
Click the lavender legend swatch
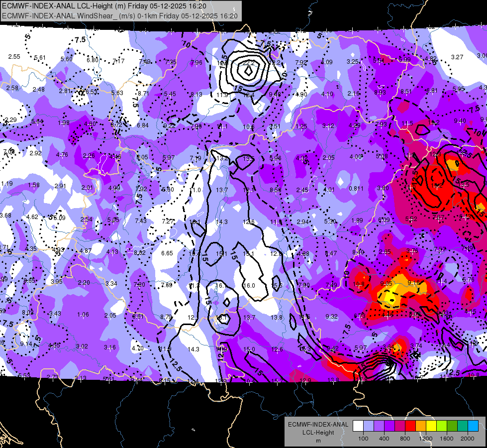(x=379, y=426)
